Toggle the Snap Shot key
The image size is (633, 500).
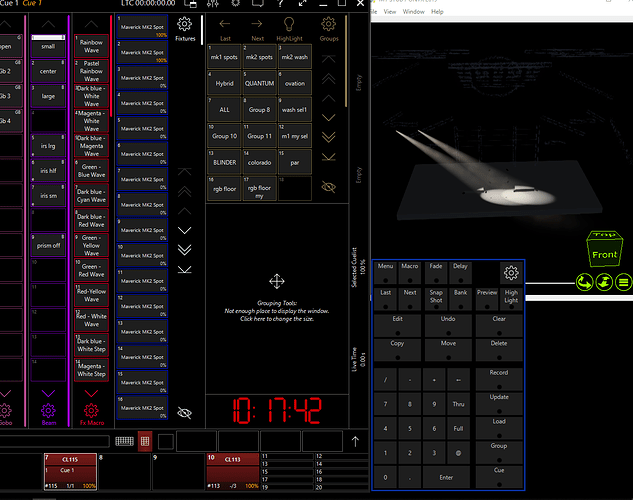pos(436,299)
